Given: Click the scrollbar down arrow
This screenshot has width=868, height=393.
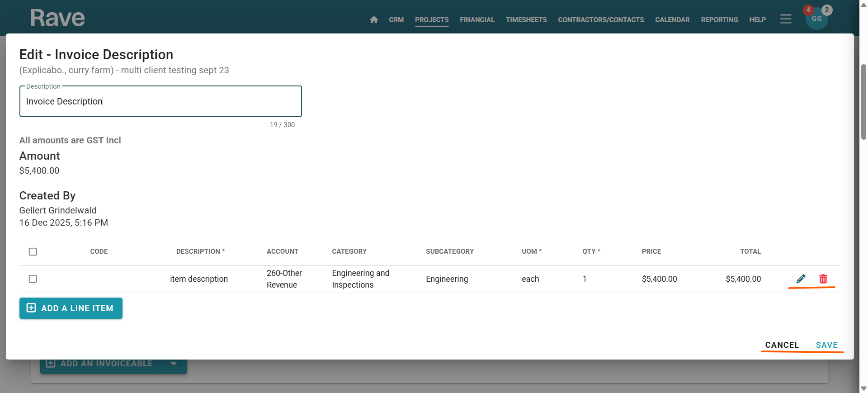Looking at the screenshot, I should click(863, 388).
